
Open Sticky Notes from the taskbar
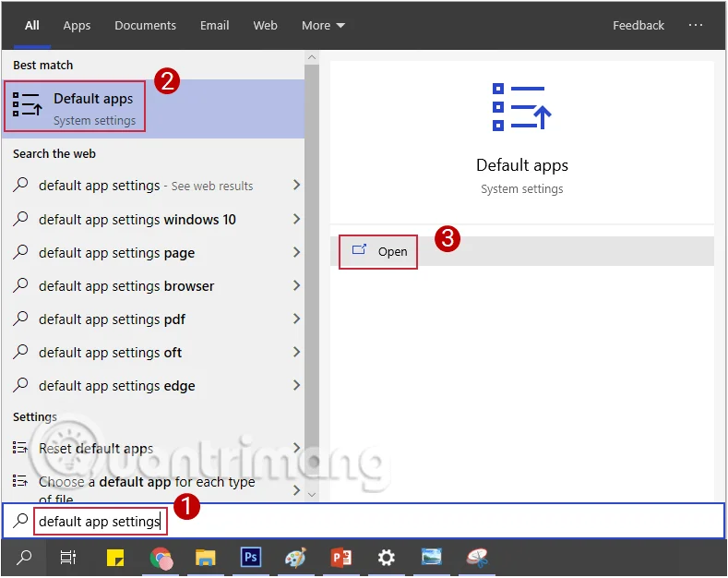point(115,558)
